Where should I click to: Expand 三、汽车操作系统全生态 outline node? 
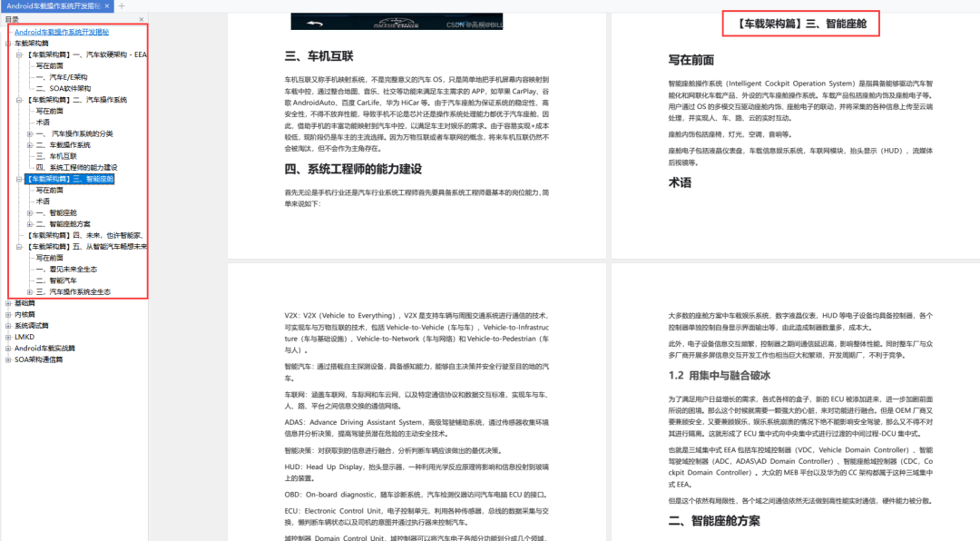[29, 292]
